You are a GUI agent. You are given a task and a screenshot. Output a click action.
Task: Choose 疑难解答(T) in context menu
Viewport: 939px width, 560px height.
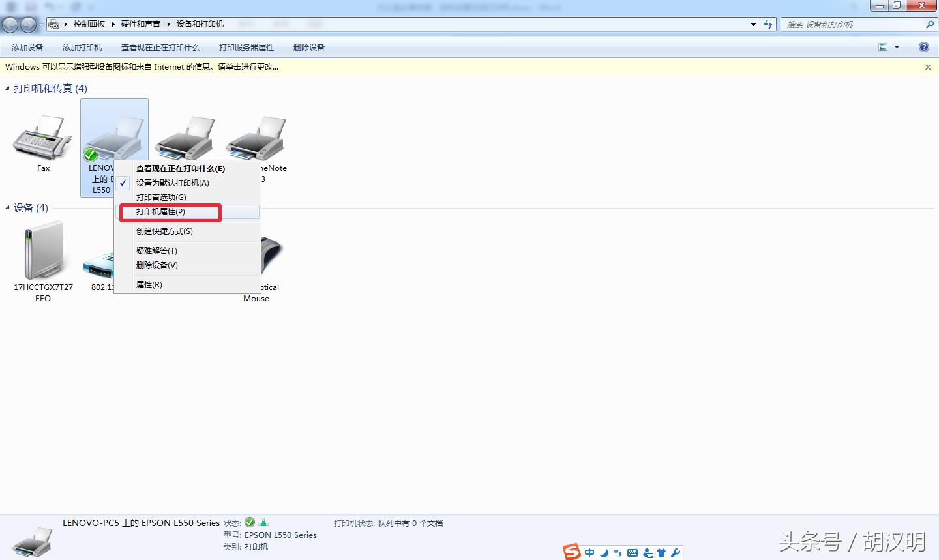pos(156,250)
